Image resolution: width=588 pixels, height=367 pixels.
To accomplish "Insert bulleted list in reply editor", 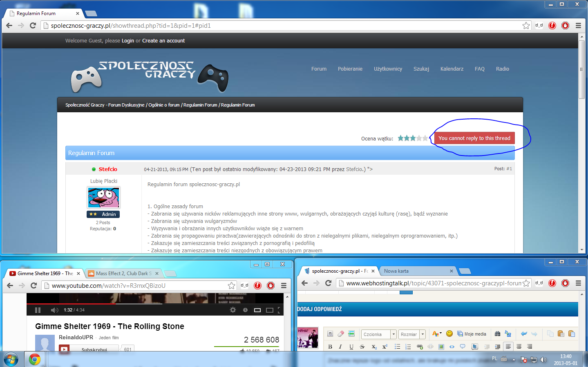I will coord(397,347).
